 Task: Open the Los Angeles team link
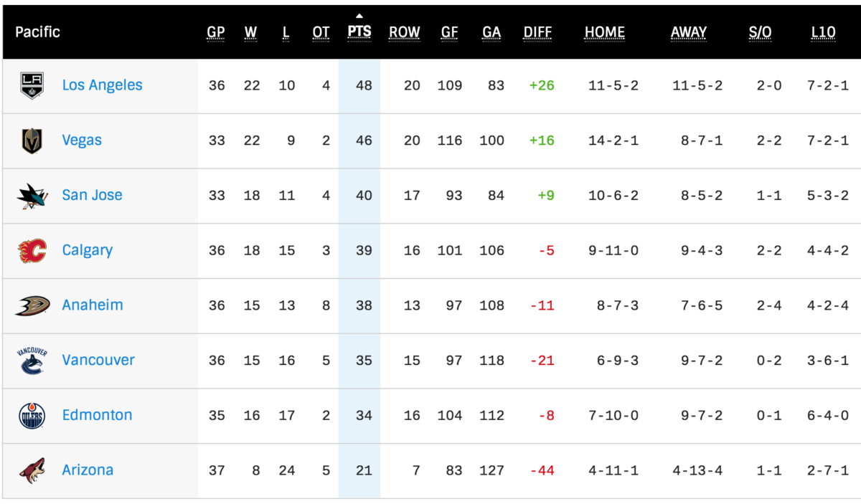[102, 85]
